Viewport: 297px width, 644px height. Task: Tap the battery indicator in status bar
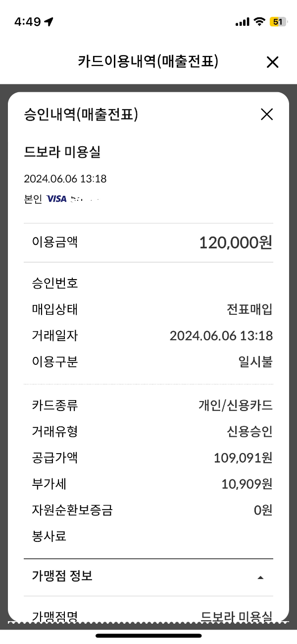[278, 22]
